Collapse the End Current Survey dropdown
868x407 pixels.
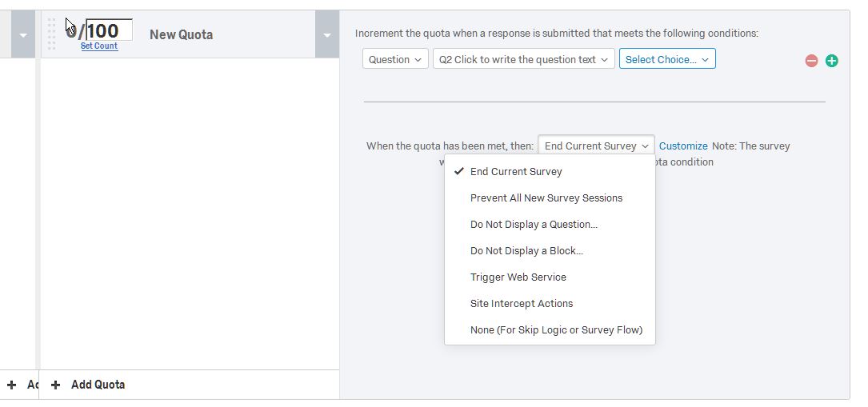pyautogui.click(x=596, y=146)
